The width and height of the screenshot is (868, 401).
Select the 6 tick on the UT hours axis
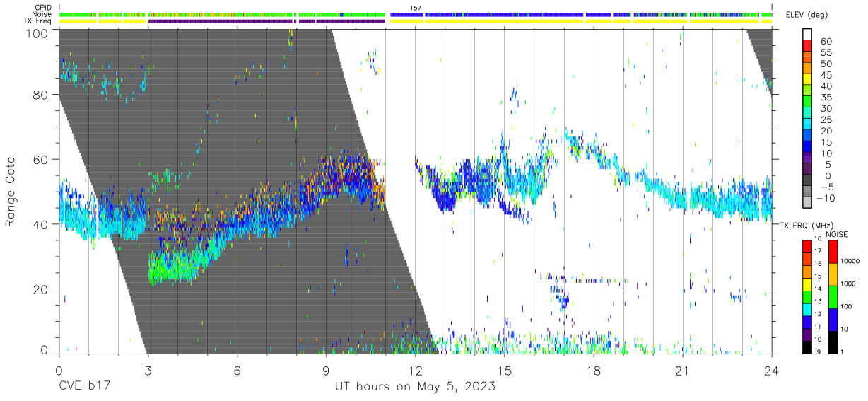pos(236,370)
